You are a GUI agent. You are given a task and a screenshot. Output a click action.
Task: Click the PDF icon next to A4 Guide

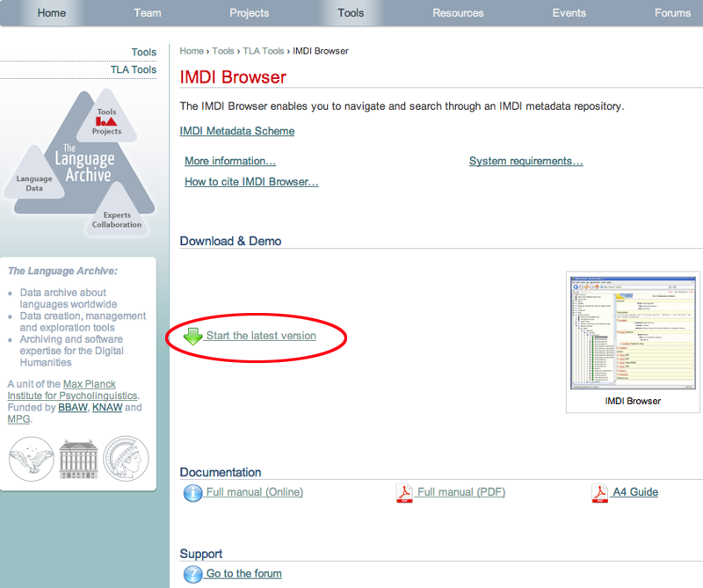[x=600, y=493]
